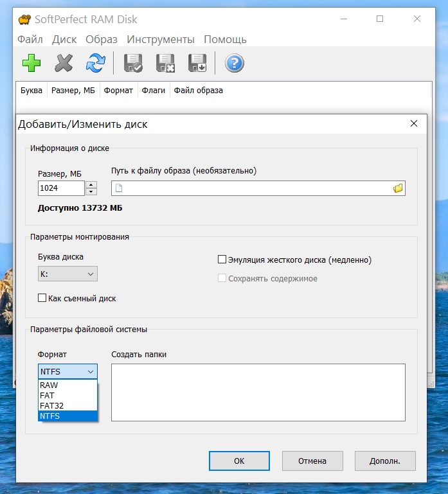
Task: Open the Диск menu
Action: coord(64,39)
